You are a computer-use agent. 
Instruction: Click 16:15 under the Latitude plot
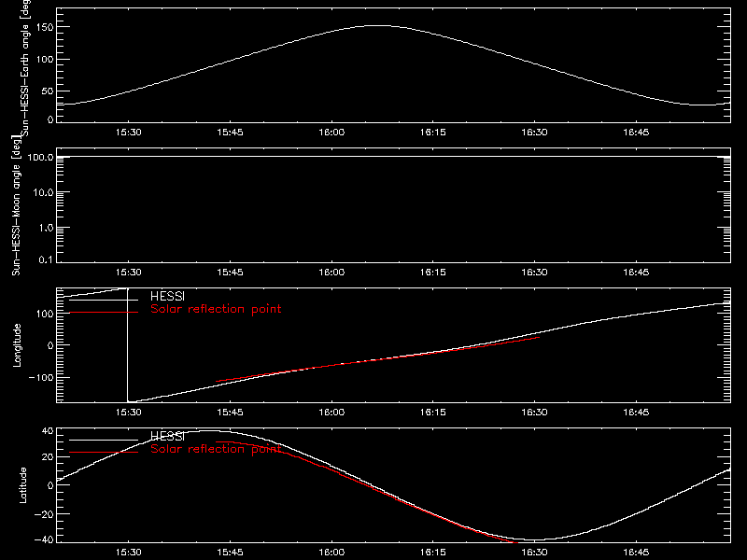433,553
